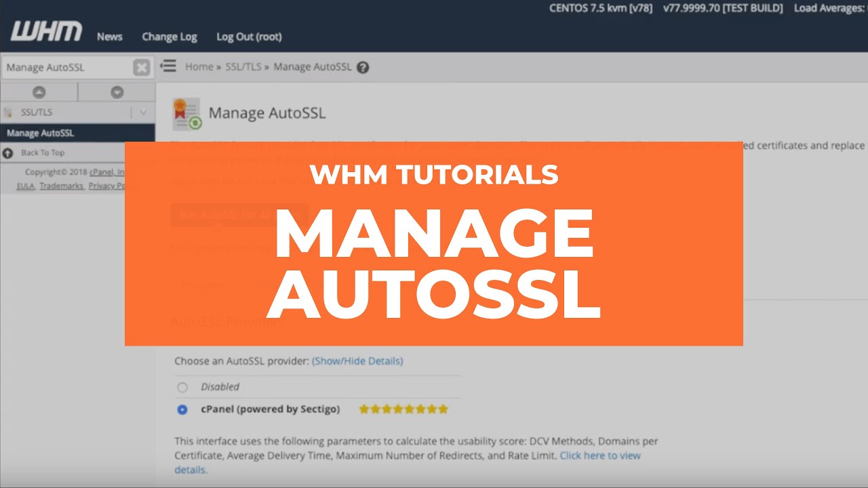Open the Change Log page

coord(170,37)
